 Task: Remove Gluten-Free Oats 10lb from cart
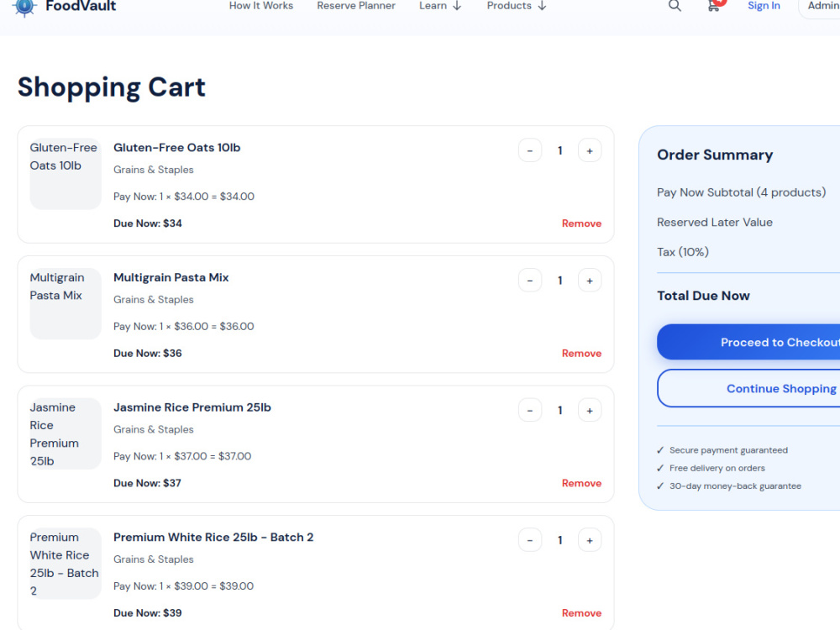581,223
